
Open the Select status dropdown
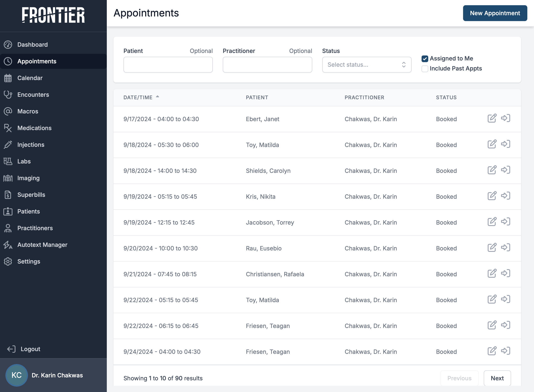tap(366, 65)
